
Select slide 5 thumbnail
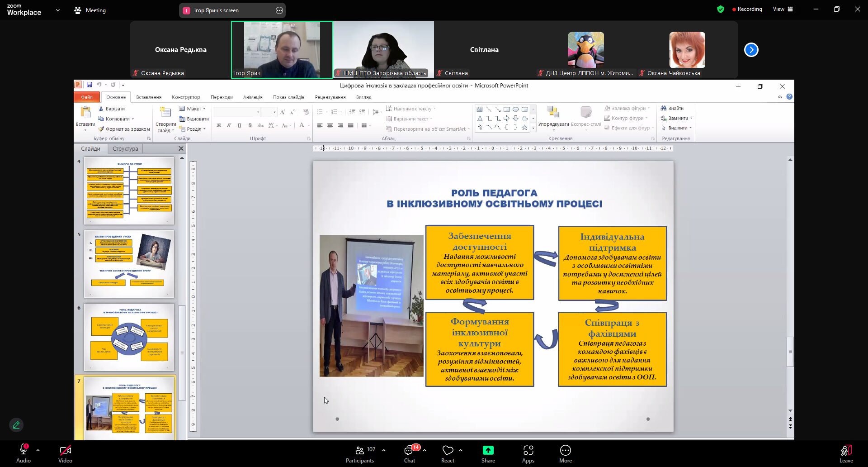pyautogui.click(x=129, y=264)
